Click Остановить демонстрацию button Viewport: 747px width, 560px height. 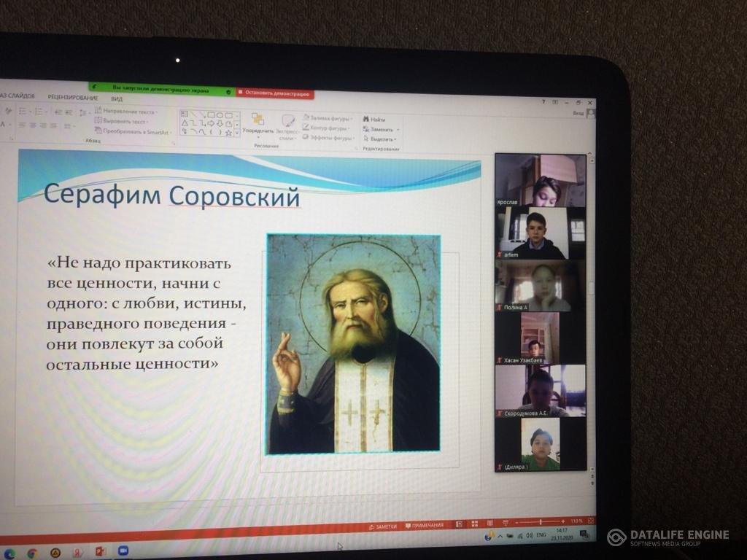tap(274, 93)
